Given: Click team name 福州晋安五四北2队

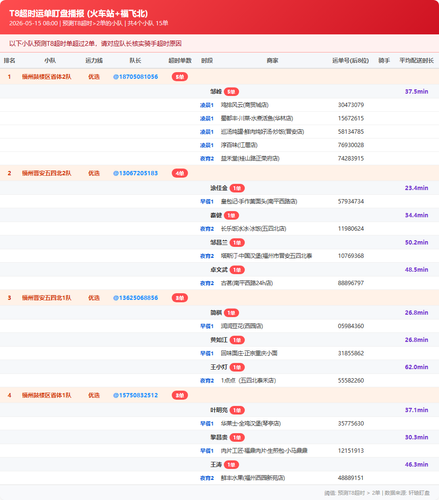Looking at the screenshot, I should click(x=47, y=173).
